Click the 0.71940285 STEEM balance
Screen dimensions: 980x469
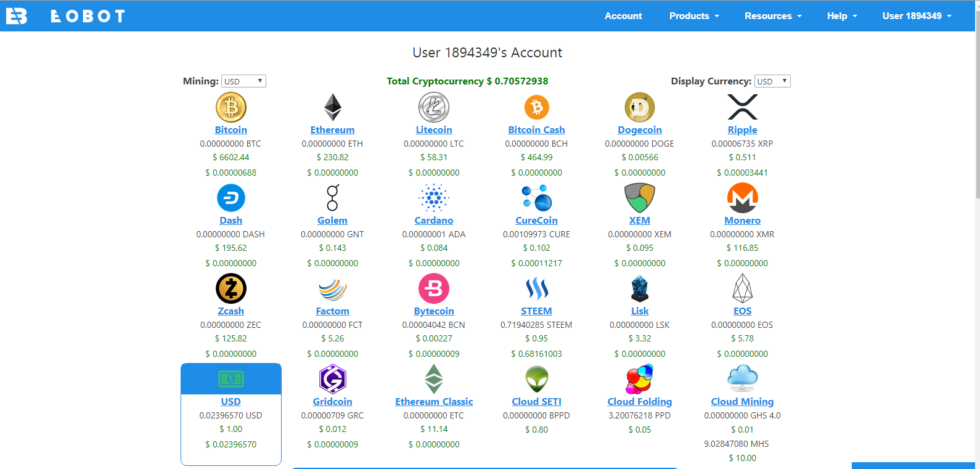point(536,325)
